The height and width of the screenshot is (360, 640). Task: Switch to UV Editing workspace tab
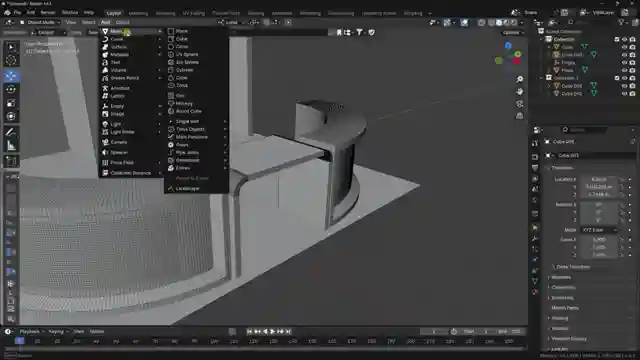point(193,13)
